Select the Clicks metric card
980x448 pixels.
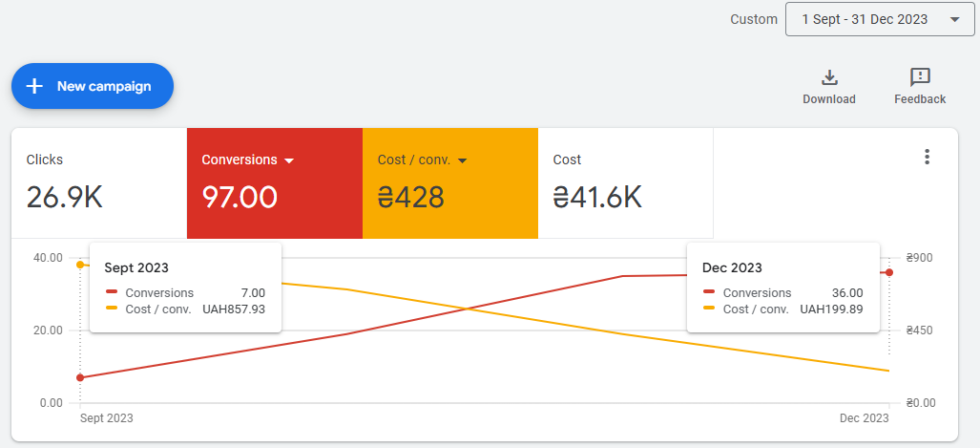click(98, 183)
